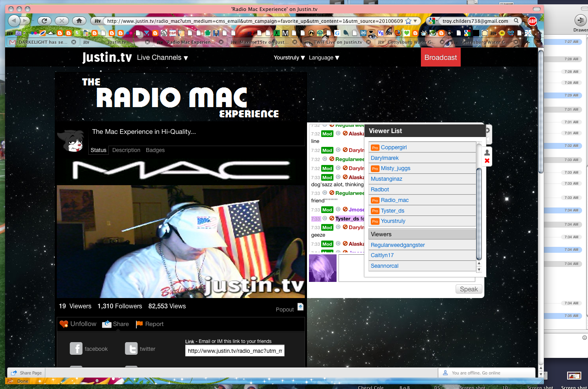Open the browser home page button
Screen dimensions: 588x389
[x=79, y=21]
